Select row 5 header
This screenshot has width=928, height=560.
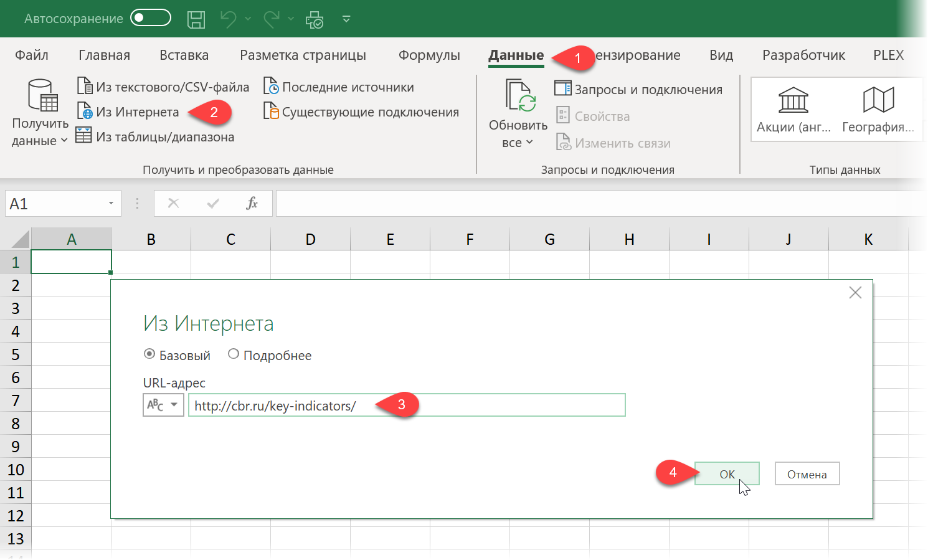pos(16,354)
